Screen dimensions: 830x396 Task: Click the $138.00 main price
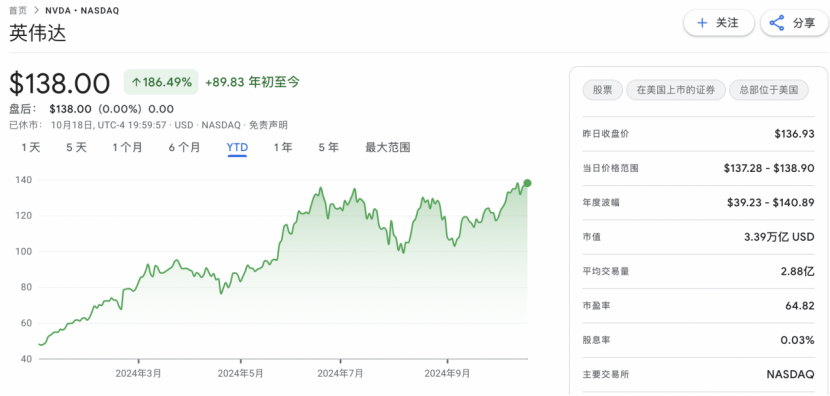[x=60, y=84]
